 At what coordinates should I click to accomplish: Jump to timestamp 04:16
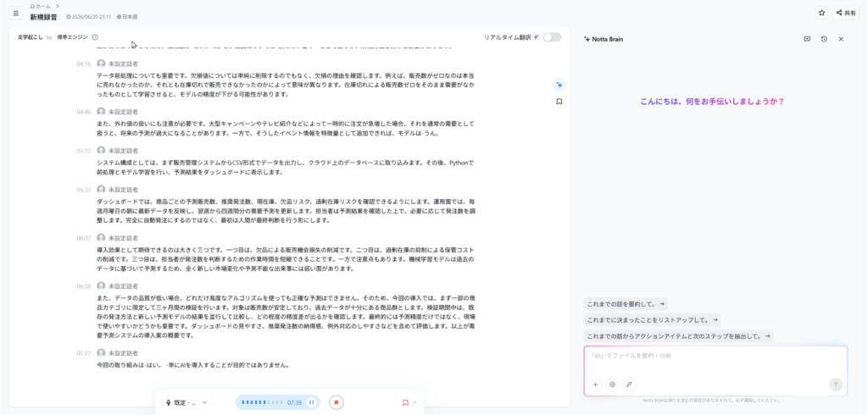tap(84, 64)
